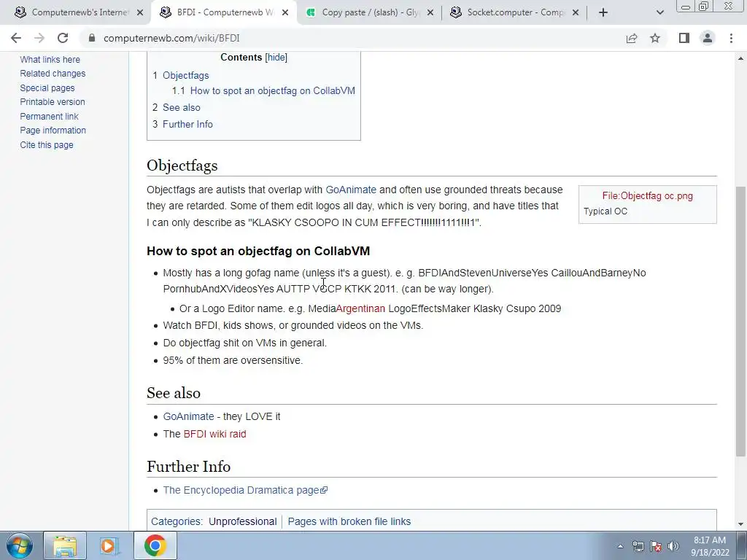Switch to the Computernewb's Internet tab
The width and height of the screenshot is (747, 560).
pos(79,12)
